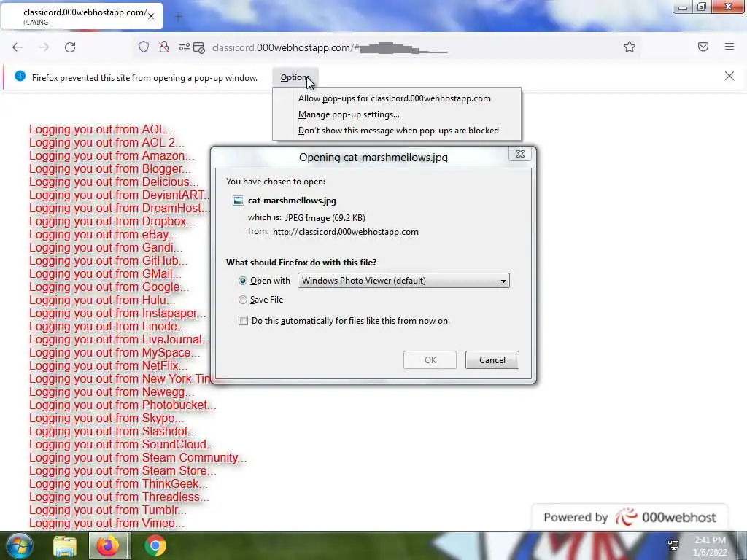Launch Google Chrome from the taskbar
This screenshot has height=560, width=747.
coord(155,545)
